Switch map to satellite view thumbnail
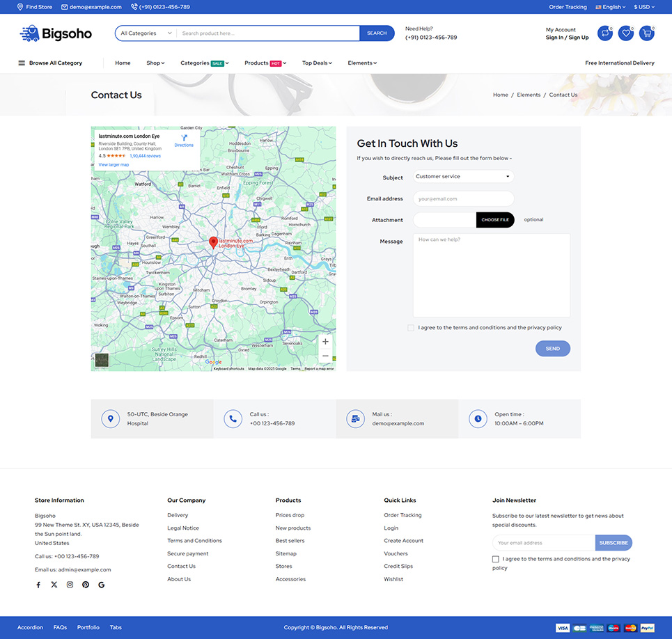672x639 pixels. click(102, 360)
